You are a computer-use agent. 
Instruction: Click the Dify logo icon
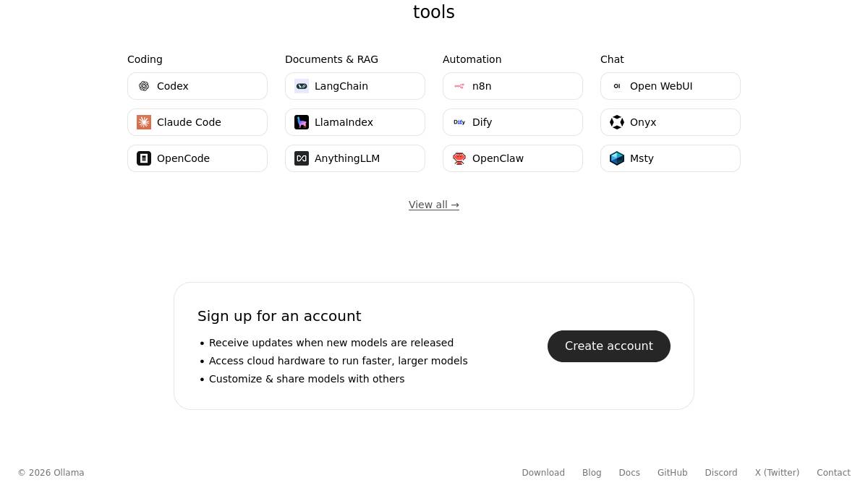pyautogui.click(x=459, y=122)
